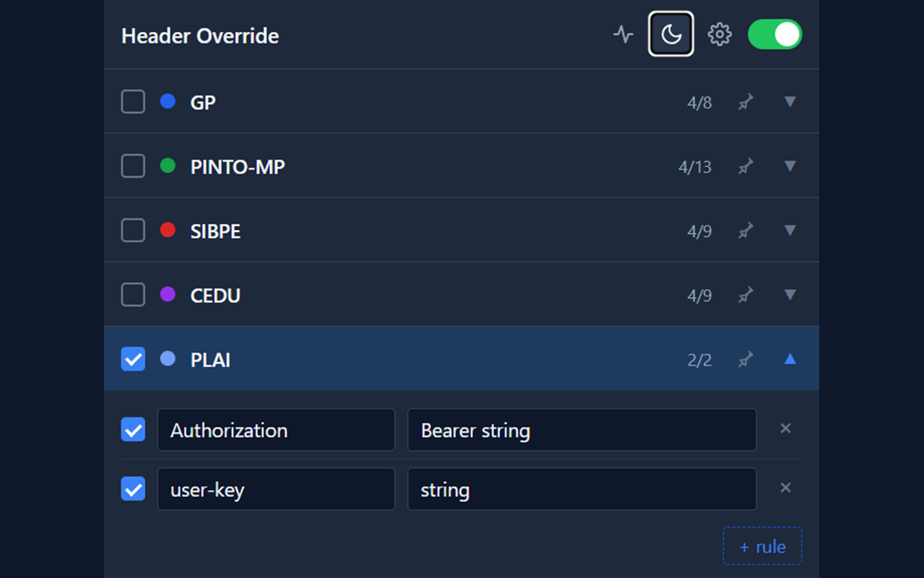
Task: Pin the PLAI profile
Action: pyautogui.click(x=746, y=359)
